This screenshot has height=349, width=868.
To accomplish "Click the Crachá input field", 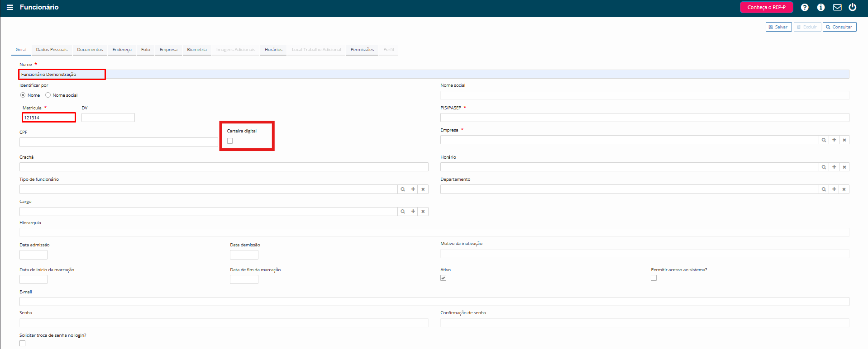I will (x=224, y=167).
